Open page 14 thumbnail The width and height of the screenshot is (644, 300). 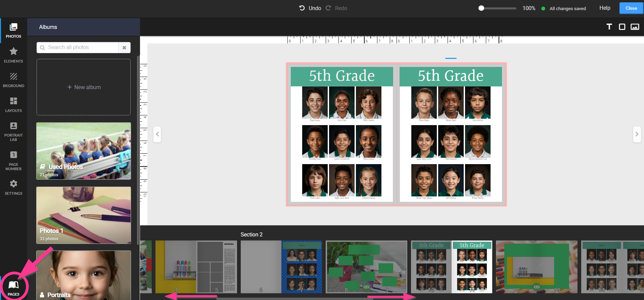(601, 267)
